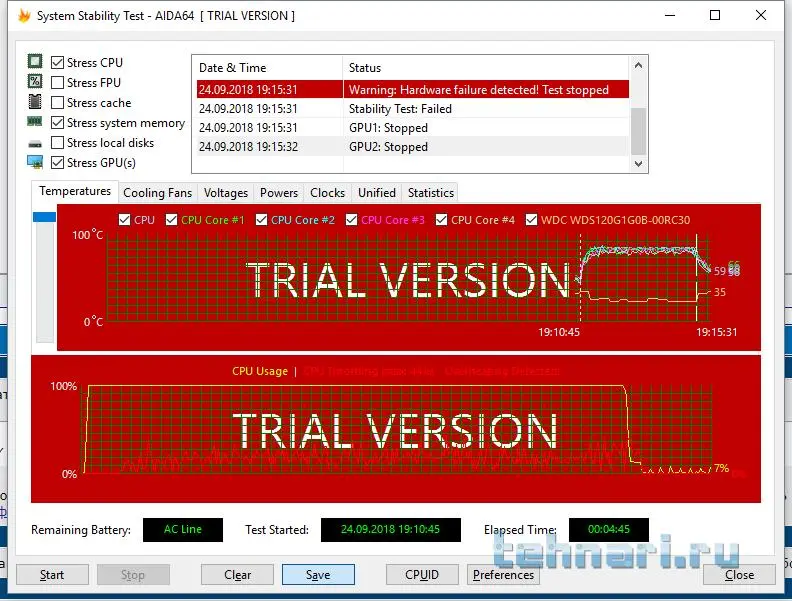Select the Stability Test: Failed row
The width and height of the screenshot is (792, 601).
click(x=413, y=109)
